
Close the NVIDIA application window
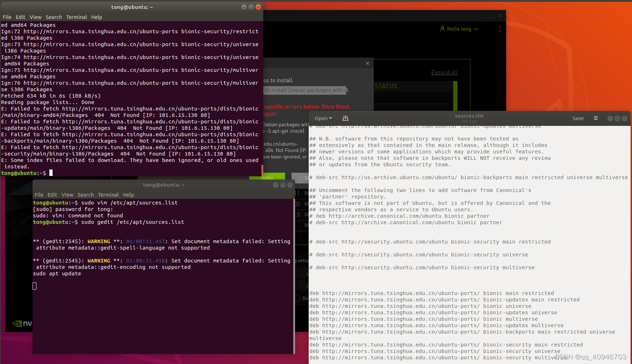click(x=500, y=16)
